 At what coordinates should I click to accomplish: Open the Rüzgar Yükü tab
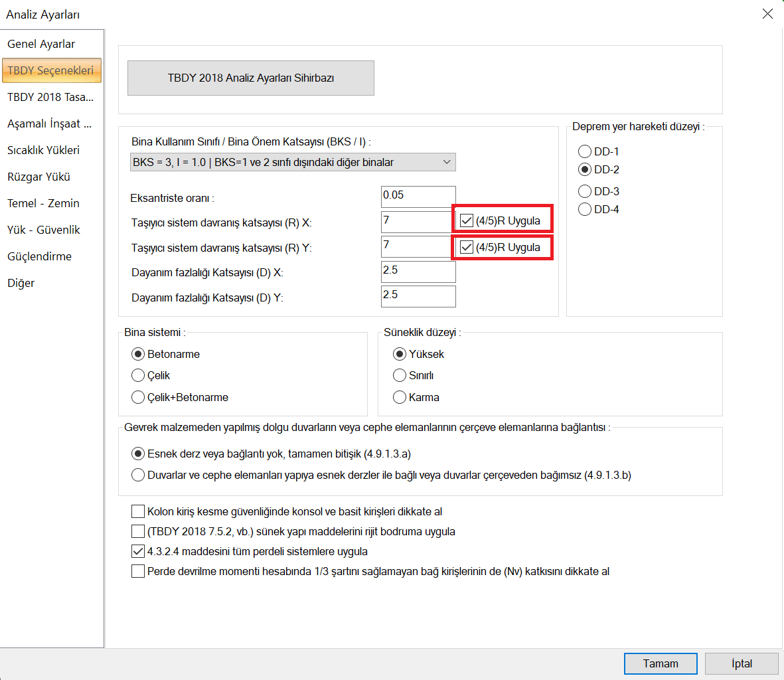point(39,177)
